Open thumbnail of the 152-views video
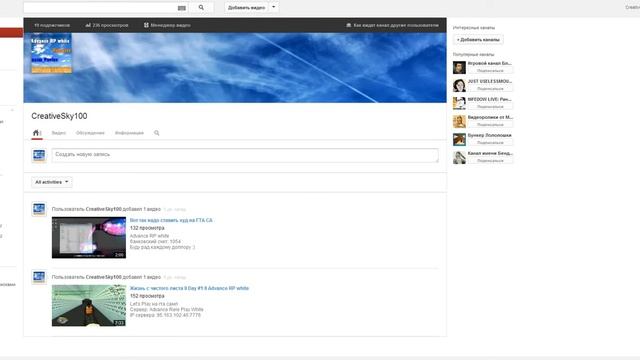640x360 pixels. (89, 306)
